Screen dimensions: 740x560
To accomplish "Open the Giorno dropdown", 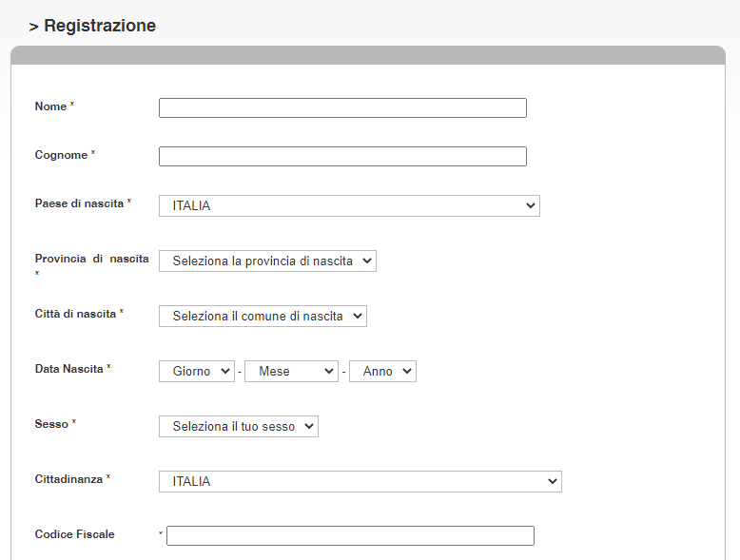I will point(197,372).
